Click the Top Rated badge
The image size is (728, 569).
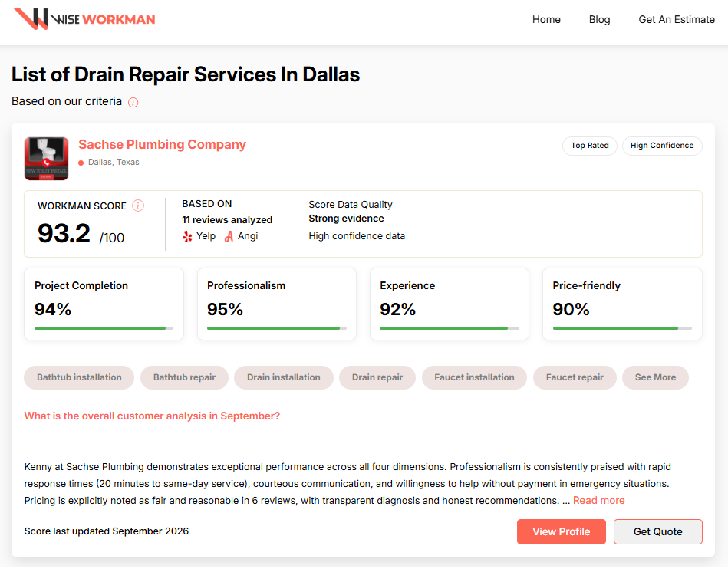(590, 146)
